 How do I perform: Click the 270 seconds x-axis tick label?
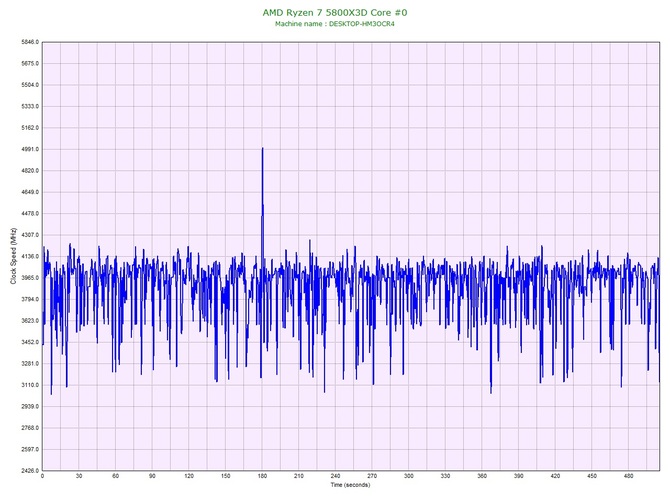coord(372,476)
